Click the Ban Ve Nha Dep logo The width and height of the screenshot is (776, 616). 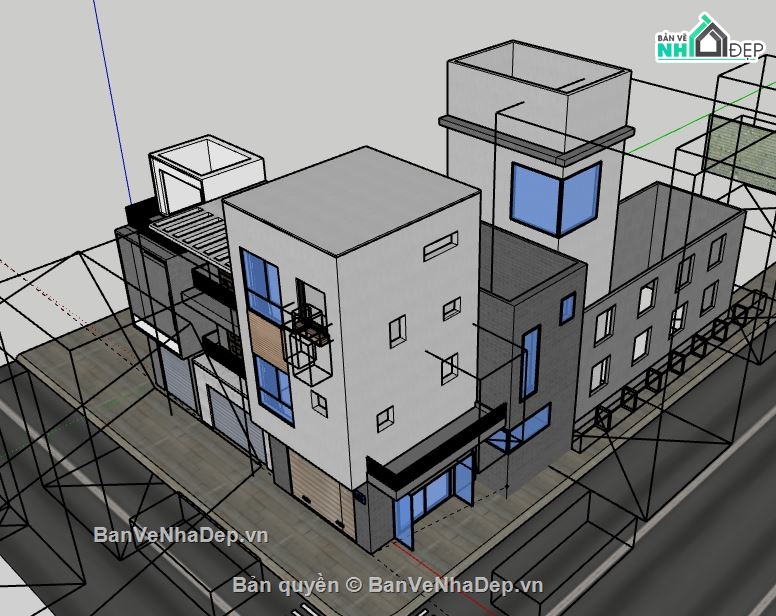707,39
